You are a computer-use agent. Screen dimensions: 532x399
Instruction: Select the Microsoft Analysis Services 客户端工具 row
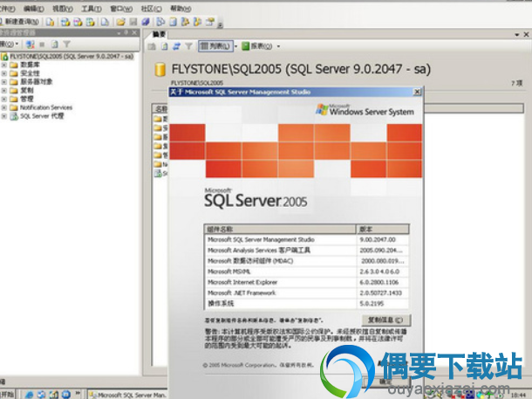tap(307, 251)
